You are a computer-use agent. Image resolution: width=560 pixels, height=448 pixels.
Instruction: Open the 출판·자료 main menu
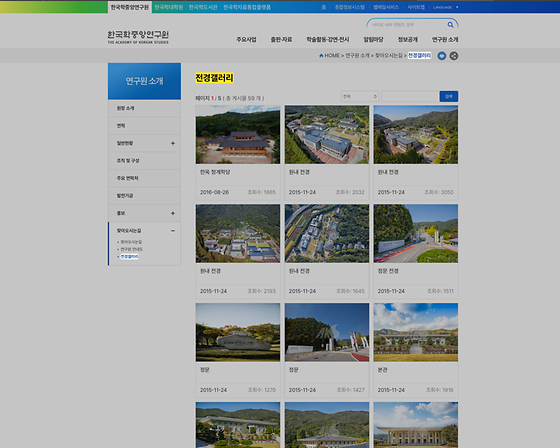281,39
